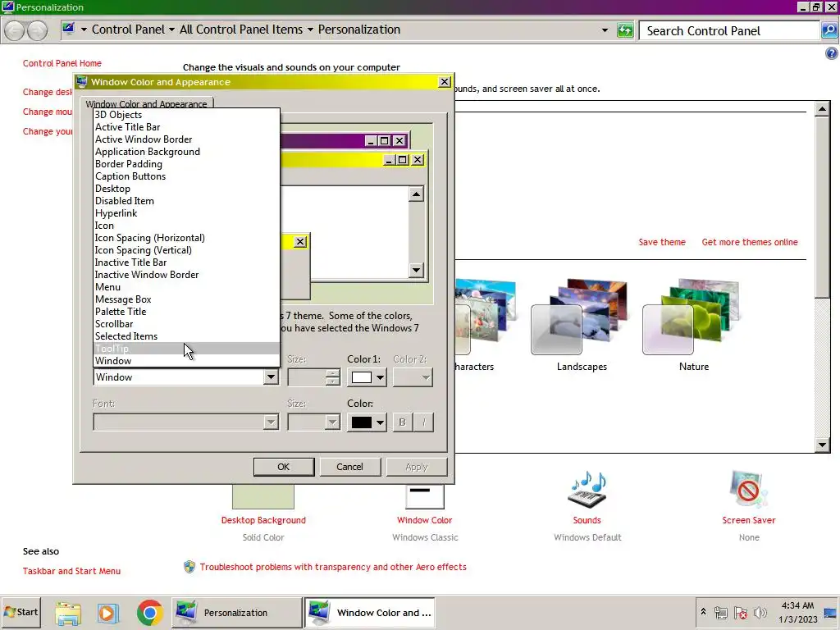Select Inactive Title Bar from the list
The image size is (840, 630).
[x=186, y=262]
